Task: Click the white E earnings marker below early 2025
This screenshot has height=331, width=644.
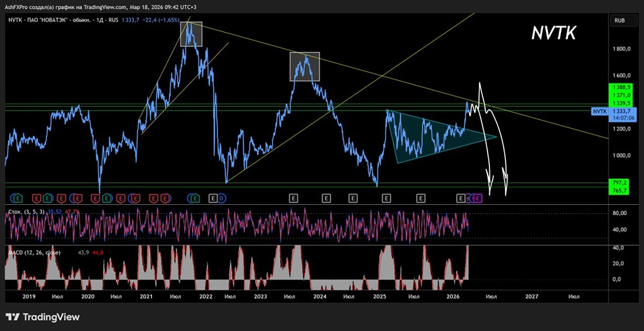Action: pos(386,198)
